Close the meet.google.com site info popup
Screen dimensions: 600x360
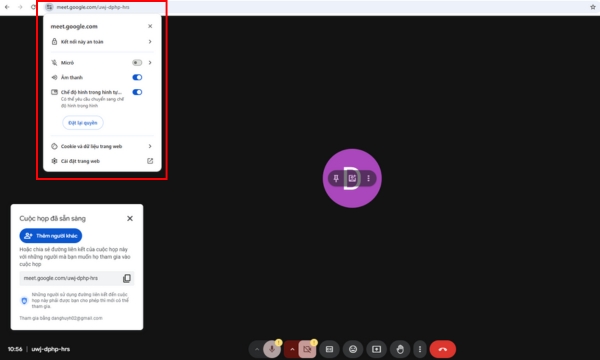pos(150,26)
